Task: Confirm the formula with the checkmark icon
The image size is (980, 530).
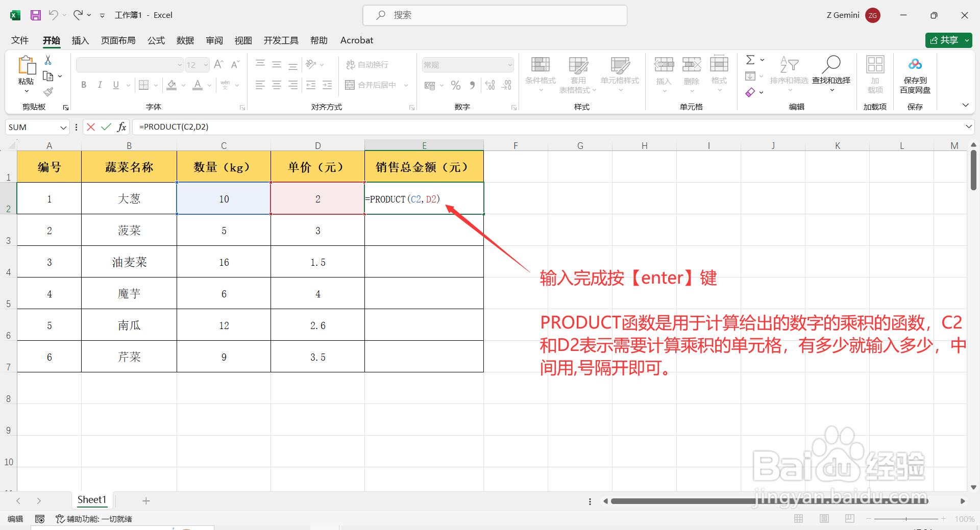Action: point(106,127)
